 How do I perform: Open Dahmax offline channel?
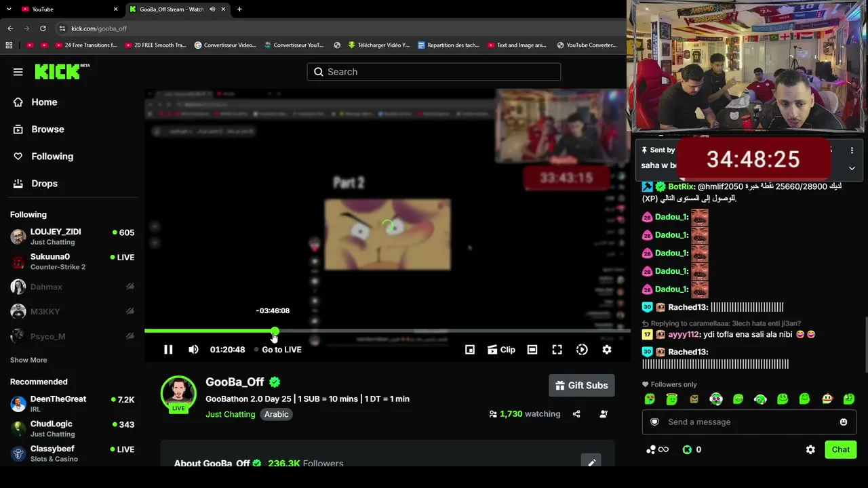(73, 287)
